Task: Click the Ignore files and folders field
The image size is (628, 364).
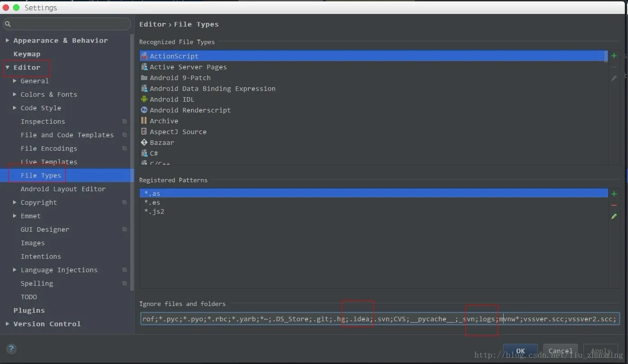Action: tap(379, 319)
